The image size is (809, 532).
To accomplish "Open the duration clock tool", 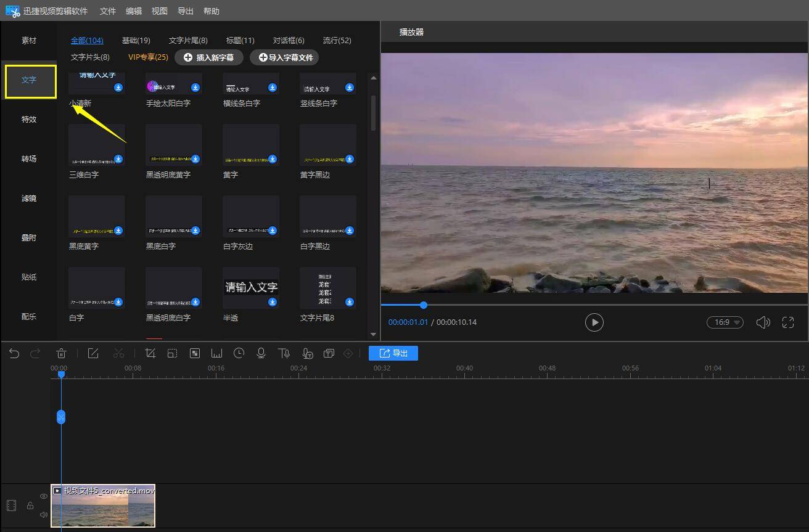I will [x=239, y=353].
